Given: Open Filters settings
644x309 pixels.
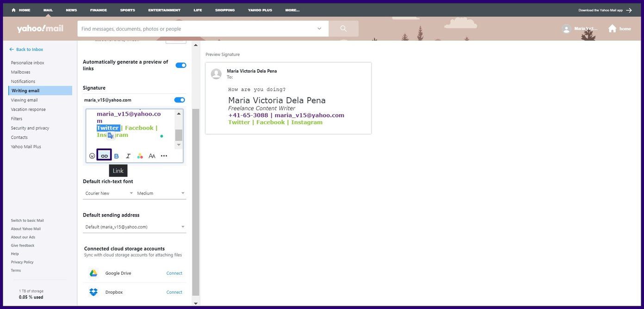Looking at the screenshot, I should [17, 119].
